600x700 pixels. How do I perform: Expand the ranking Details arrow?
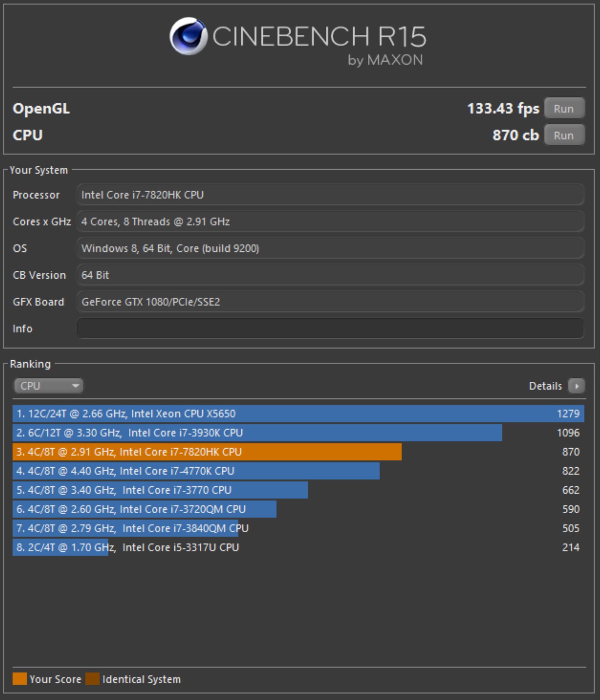tap(576, 386)
